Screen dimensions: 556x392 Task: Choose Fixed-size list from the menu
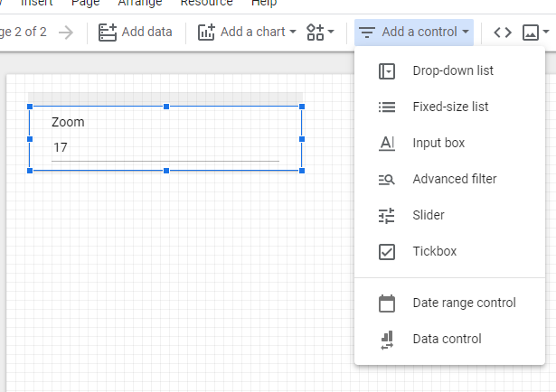click(x=449, y=107)
